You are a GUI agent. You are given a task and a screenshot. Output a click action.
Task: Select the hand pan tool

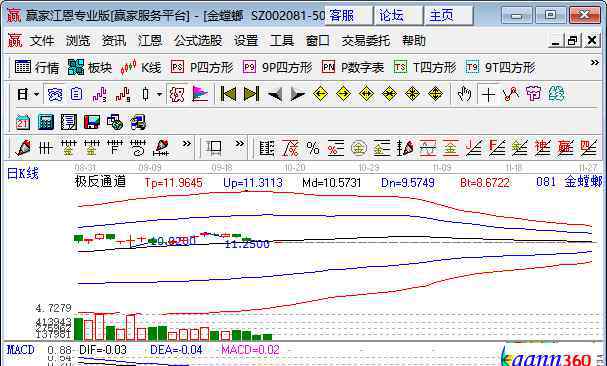coord(464,94)
